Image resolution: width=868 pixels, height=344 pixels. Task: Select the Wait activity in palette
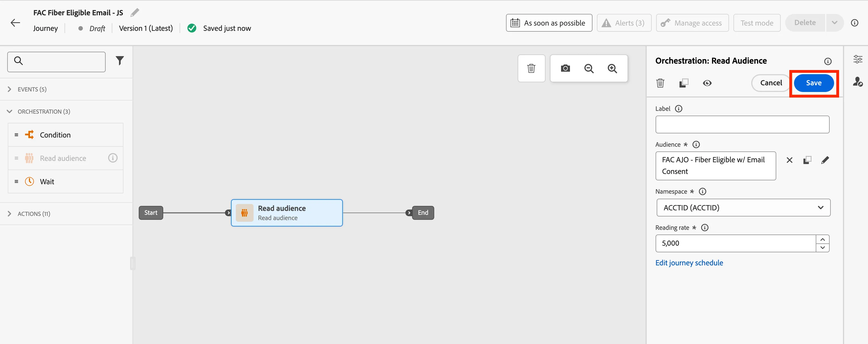66,182
